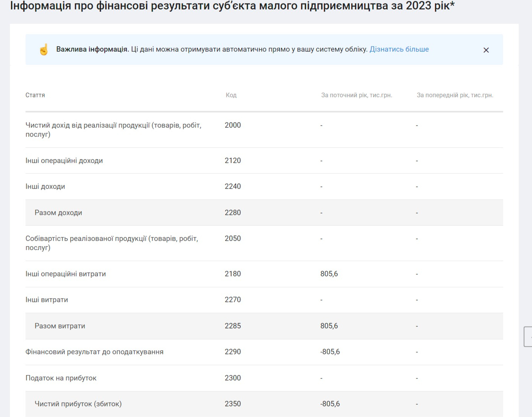This screenshot has width=532, height=417.
Task: Select the "Разом доходи" row label
Action: point(58,213)
